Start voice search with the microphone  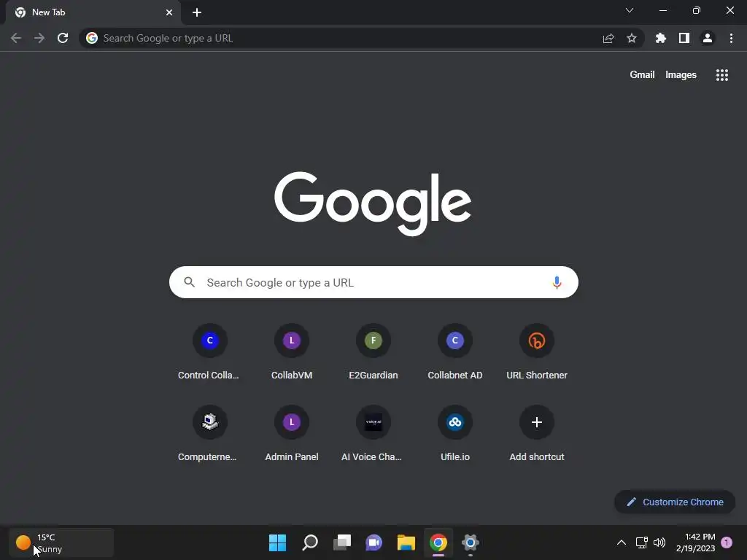tap(557, 282)
